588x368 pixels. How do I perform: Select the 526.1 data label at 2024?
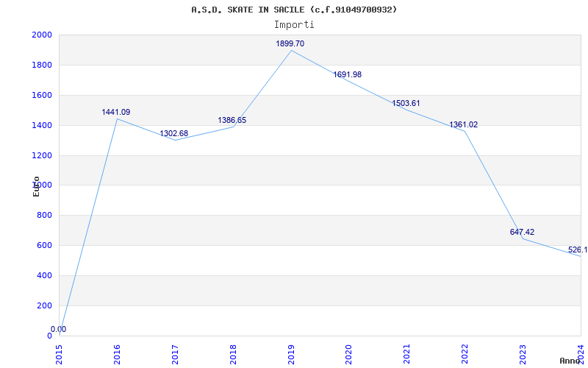pyautogui.click(x=578, y=250)
